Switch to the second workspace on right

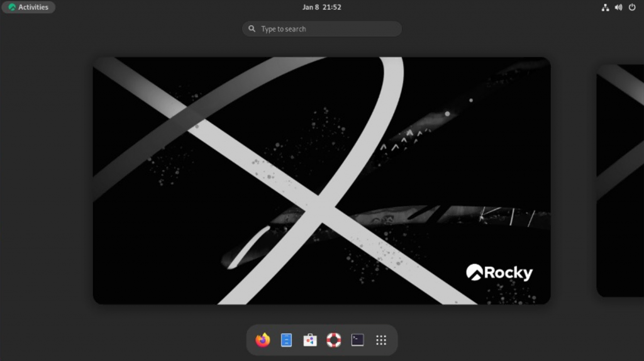click(x=620, y=181)
